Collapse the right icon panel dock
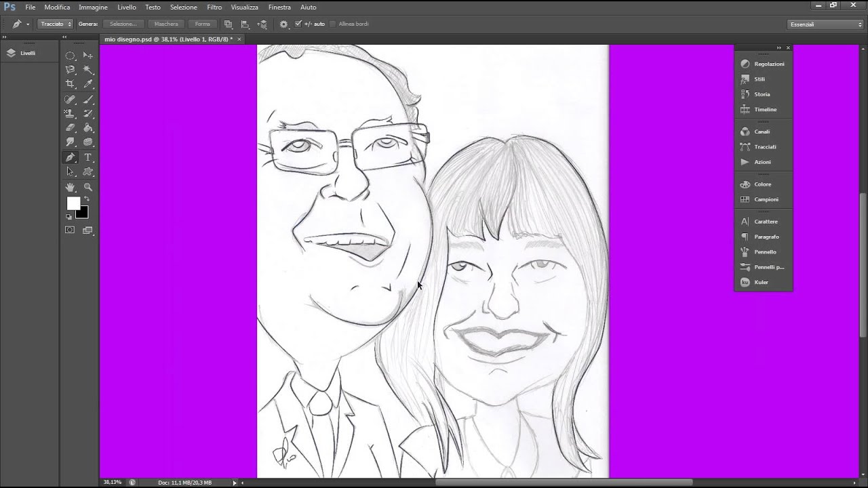 [x=779, y=47]
